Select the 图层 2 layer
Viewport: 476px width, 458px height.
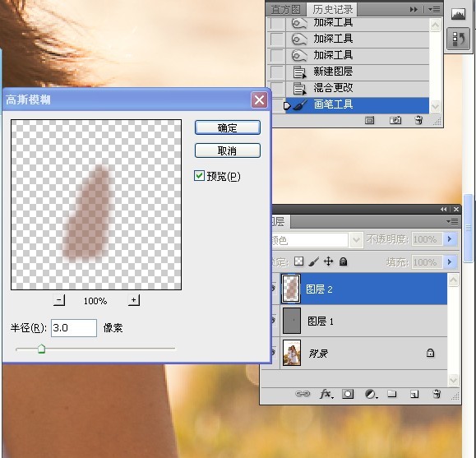pos(363,289)
